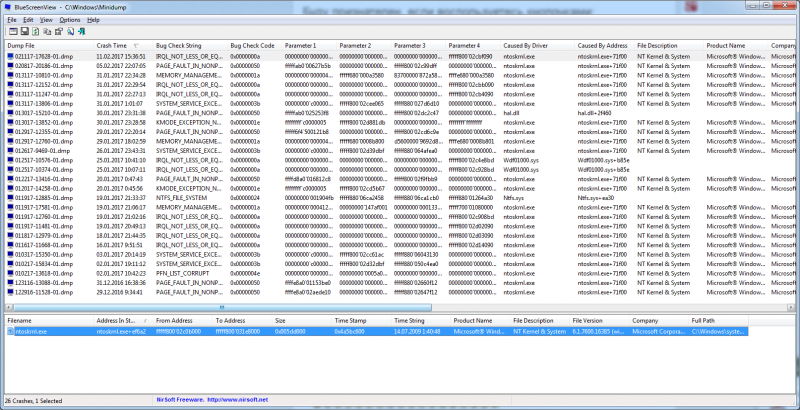Click the Copy Selected Items toolbar icon
The height and width of the screenshot is (410, 800).
click(x=47, y=32)
